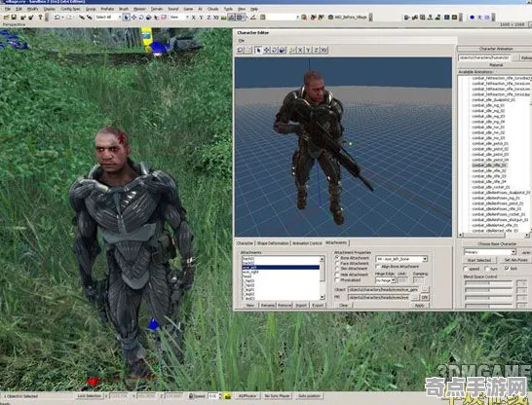The height and width of the screenshot is (405, 532).
Task: Toggle snap to grid icon in main toolbar
Action: (x=240, y=17)
